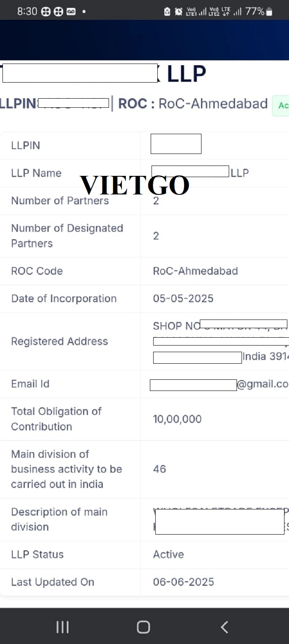Tap the VIETGO watermark text
Image resolution: width=289 pixels, height=644 pixels.
[x=135, y=185]
